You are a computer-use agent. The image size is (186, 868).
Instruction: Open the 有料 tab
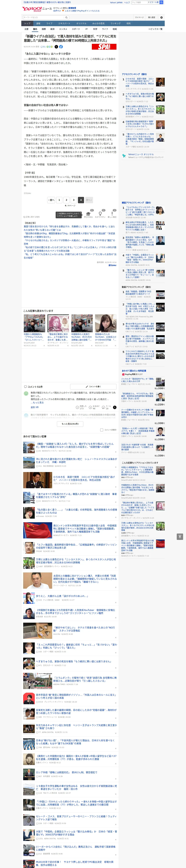(128, 24)
